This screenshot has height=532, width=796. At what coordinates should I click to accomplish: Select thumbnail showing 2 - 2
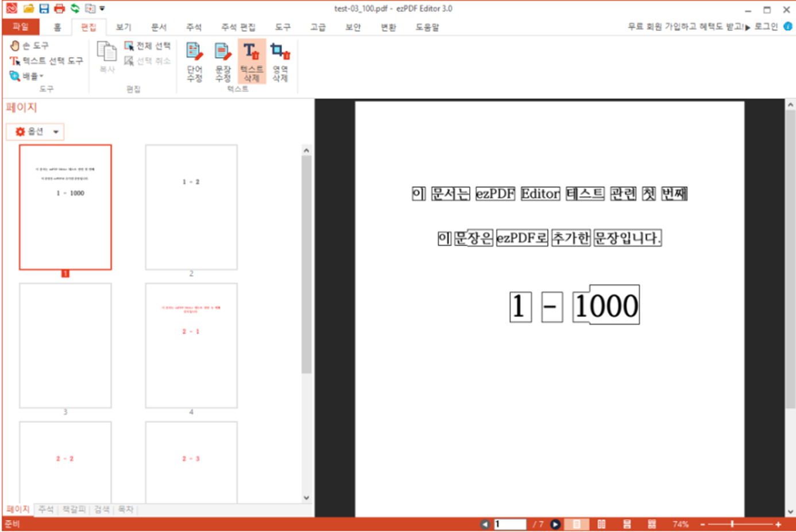pyautogui.click(x=65, y=463)
